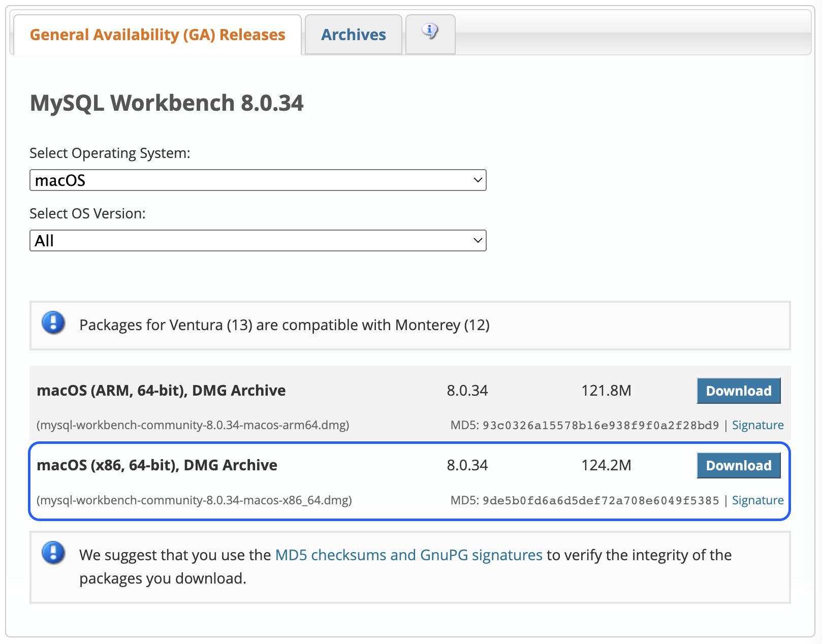Open the Select Operating System dropdown
The image size is (822, 644).
click(x=258, y=180)
